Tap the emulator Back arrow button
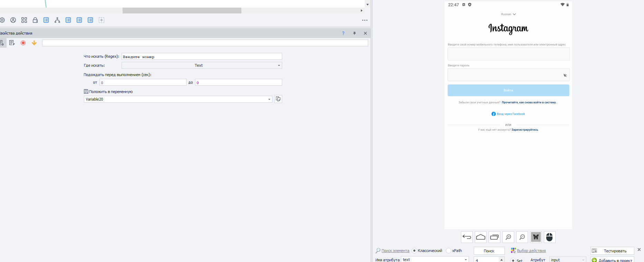Viewport: 644px width, 262px height. 467,237
